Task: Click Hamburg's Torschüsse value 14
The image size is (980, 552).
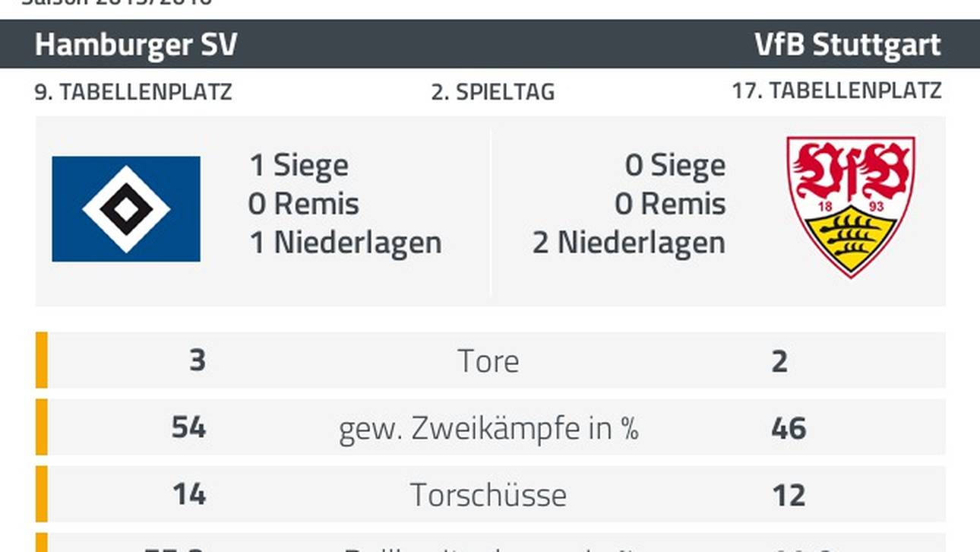Action: (x=188, y=495)
